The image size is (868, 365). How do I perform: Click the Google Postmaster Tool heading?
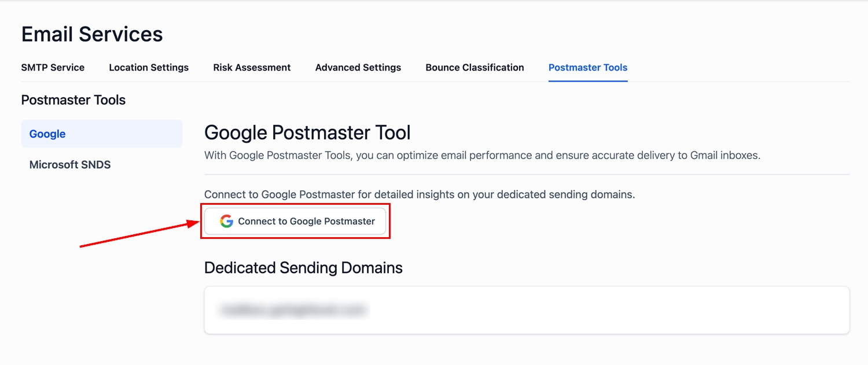[307, 132]
